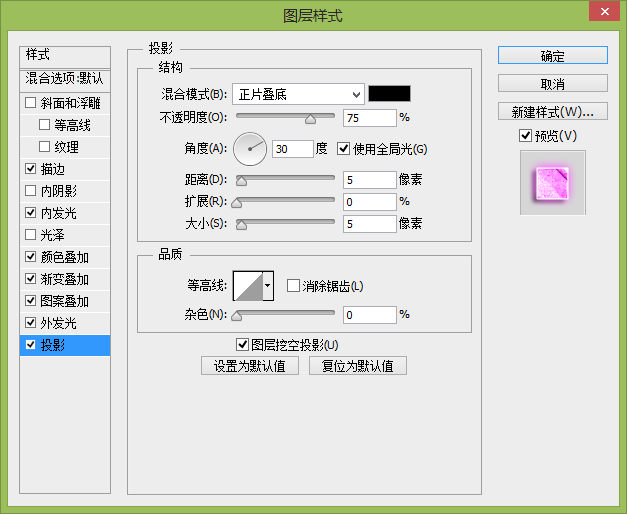Toggle the 预览 checkbox

click(x=525, y=136)
